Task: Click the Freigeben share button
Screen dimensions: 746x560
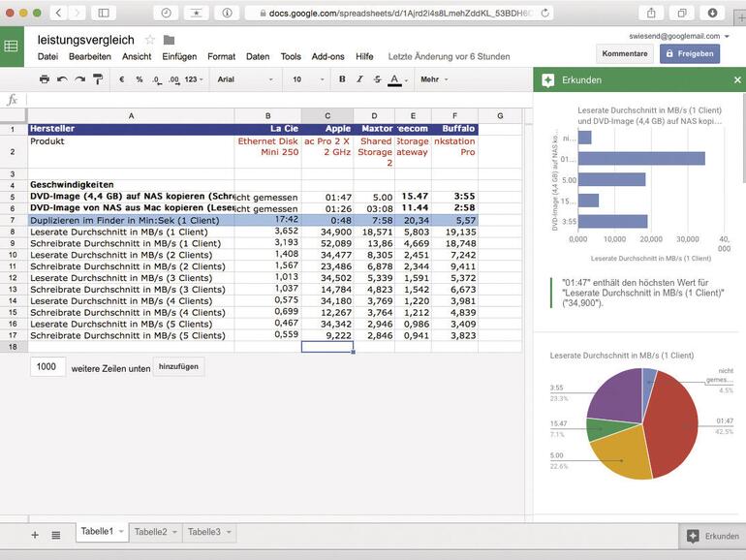Action: coord(690,53)
